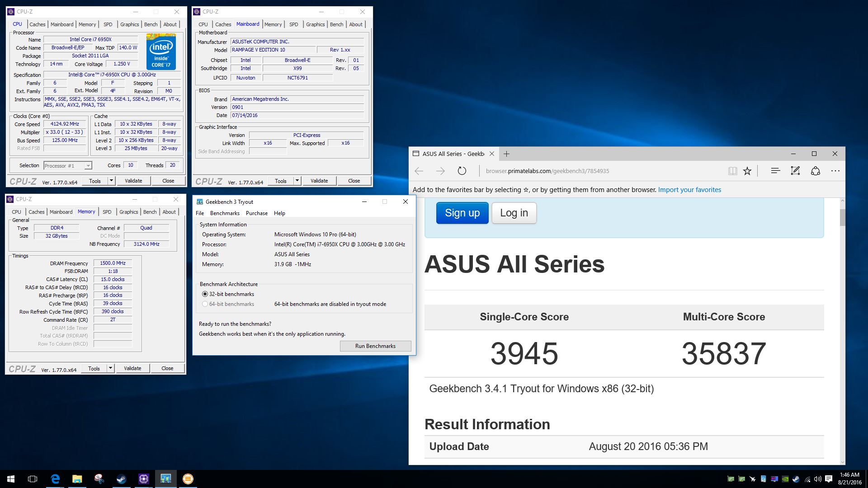
Task: Click Validate in the Mainboard window
Action: coord(319,181)
